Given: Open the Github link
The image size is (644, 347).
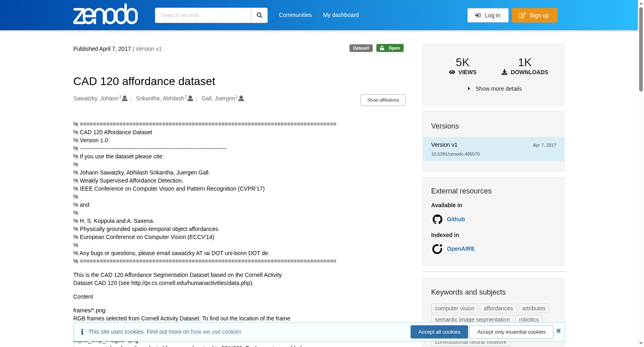Looking at the screenshot, I should pyautogui.click(x=456, y=219).
